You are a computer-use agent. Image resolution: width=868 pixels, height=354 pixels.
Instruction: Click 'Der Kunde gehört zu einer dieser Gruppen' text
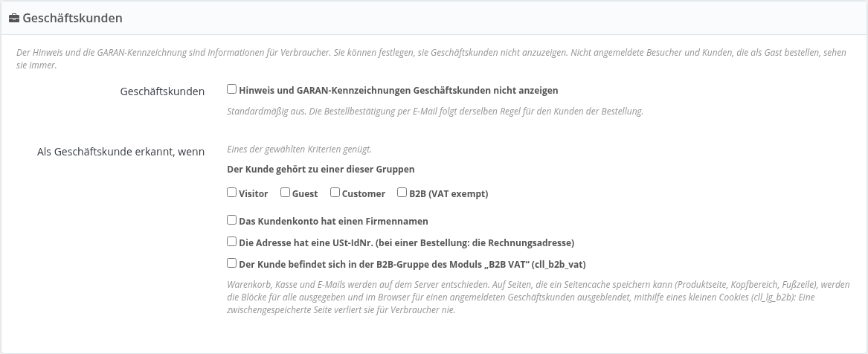tap(321, 170)
